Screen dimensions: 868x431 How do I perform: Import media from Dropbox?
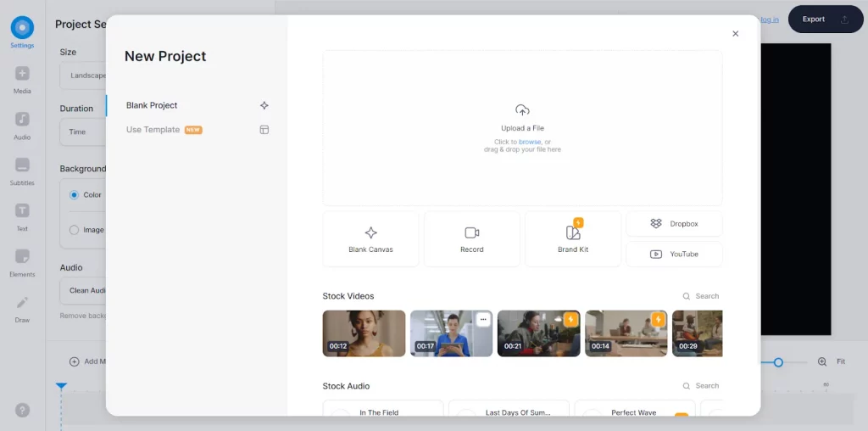tap(674, 224)
